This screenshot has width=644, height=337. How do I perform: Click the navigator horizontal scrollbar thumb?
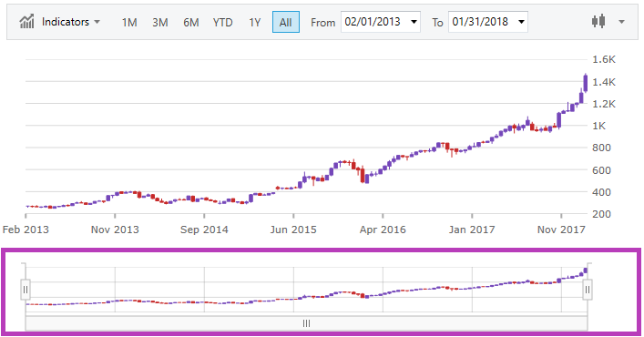pos(306,323)
